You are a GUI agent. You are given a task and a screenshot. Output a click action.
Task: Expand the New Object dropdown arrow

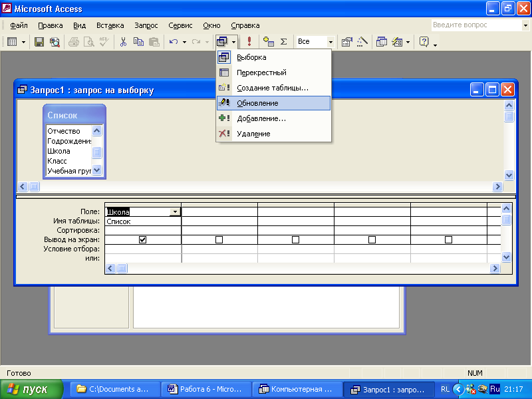408,42
